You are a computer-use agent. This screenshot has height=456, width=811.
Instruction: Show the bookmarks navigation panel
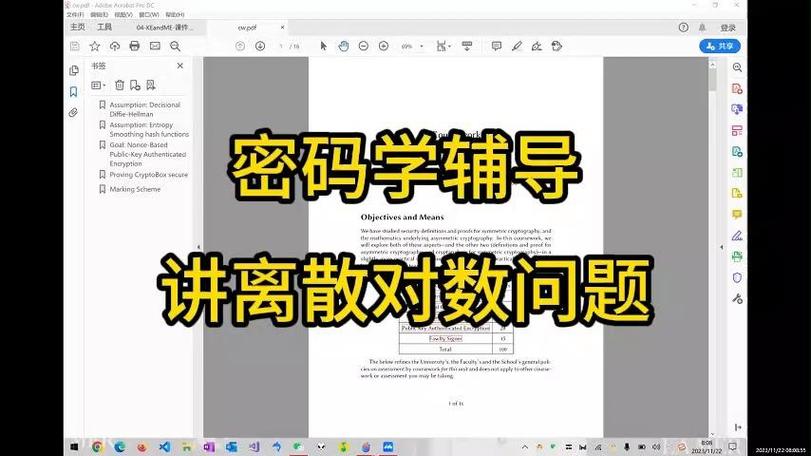(73, 92)
